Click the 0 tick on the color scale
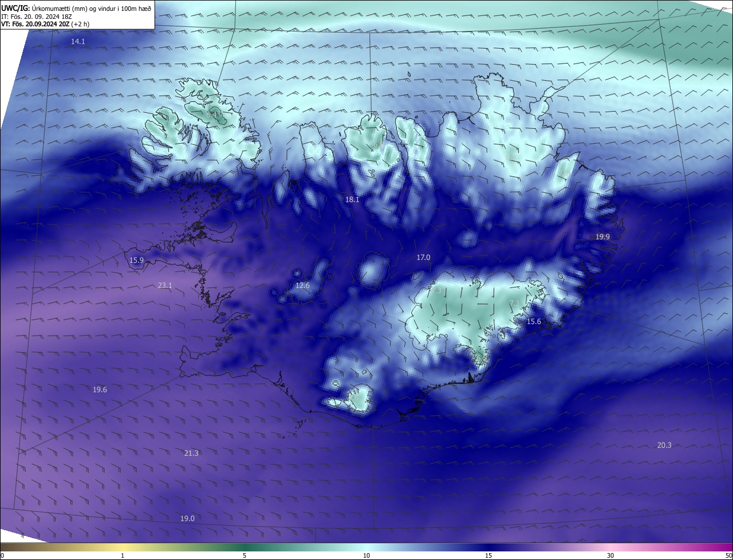The height and width of the screenshot is (560, 733). click(x=2, y=555)
